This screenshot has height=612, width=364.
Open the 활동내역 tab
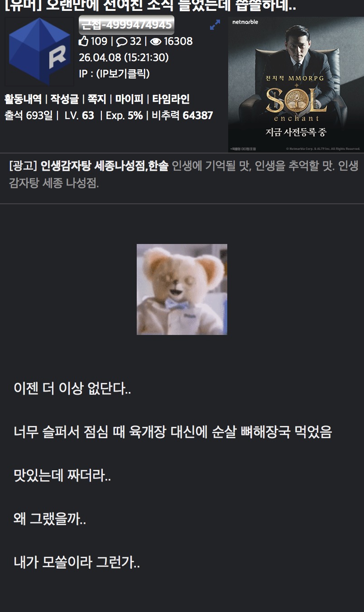pos(23,99)
